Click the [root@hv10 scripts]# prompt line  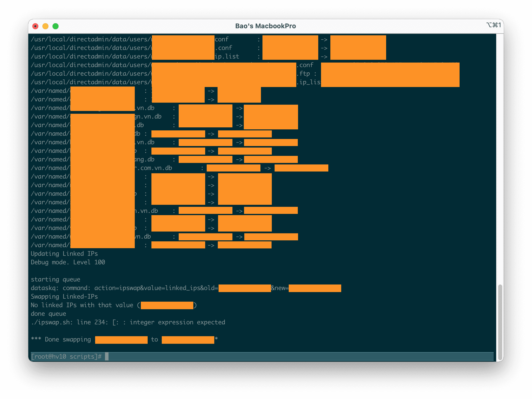click(x=66, y=356)
